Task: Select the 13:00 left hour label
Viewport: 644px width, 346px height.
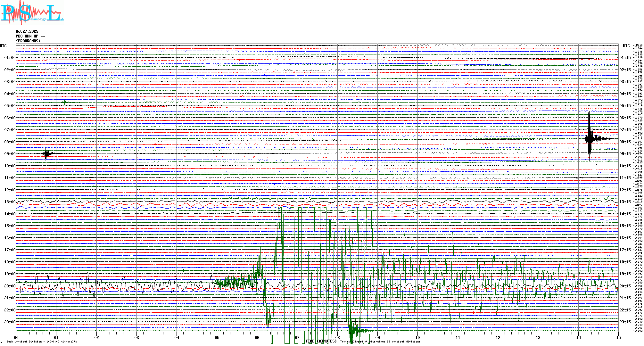Action: click(10, 202)
